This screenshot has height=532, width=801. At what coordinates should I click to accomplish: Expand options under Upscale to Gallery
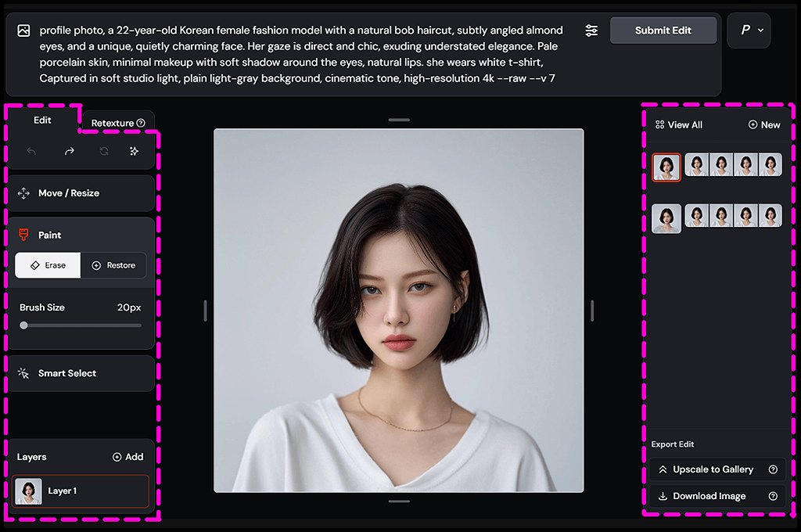[774, 469]
